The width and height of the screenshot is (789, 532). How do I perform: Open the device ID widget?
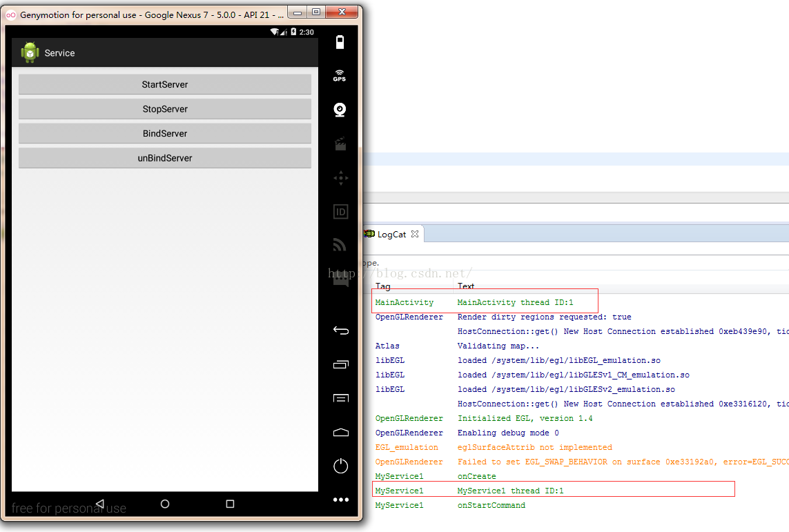pyautogui.click(x=340, y=212)
